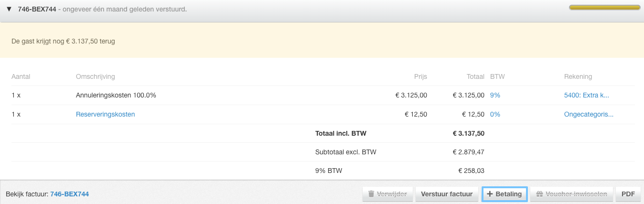Click the Annuleringskosten 100.0% description
Viewport: 644px width, 204px height.
tap(116, 95)
